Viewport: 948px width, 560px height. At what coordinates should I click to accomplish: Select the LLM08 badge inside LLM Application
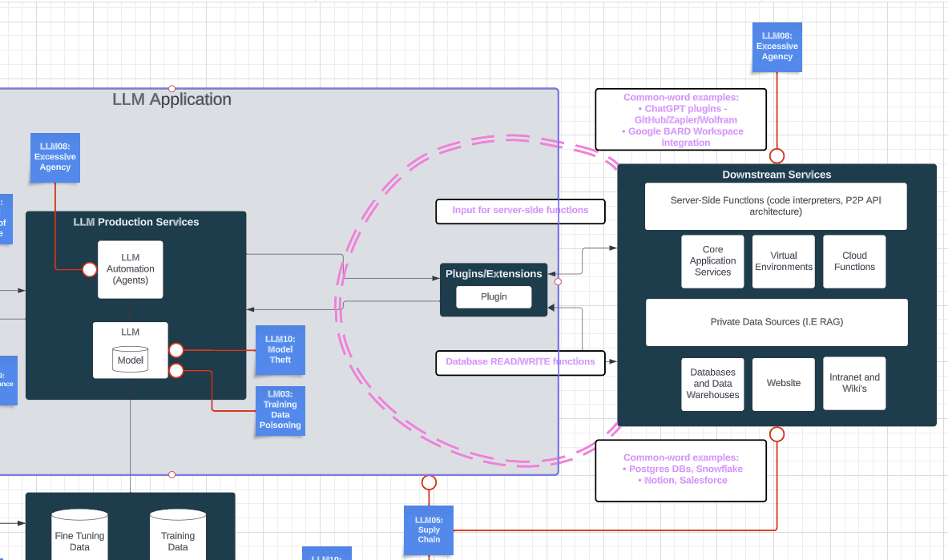click(x=54, y=157)
